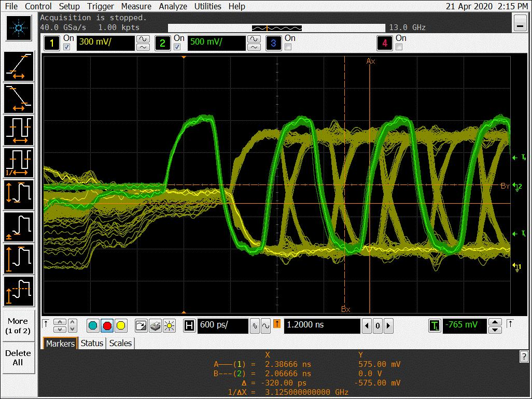Viewport: 532px width, 399px height.
Task: Click the memory bar waveform overview
Action: click(277, 28)
